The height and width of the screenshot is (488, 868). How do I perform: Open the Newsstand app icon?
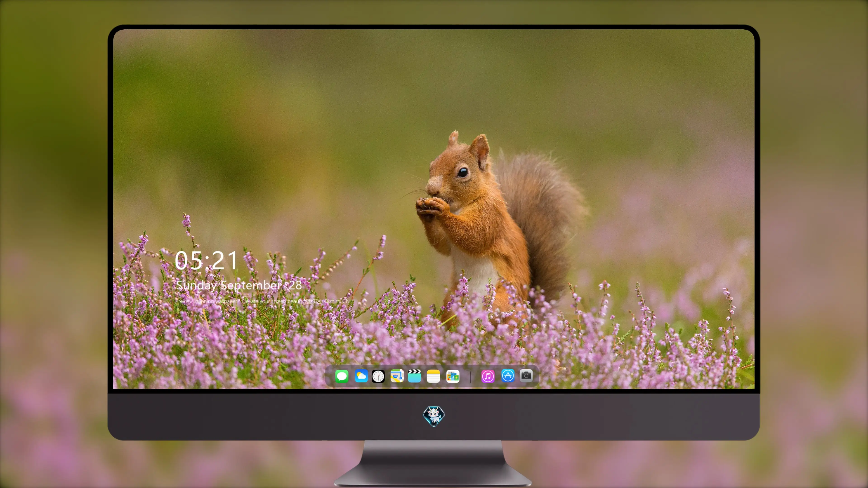click(x=453, y=376)
